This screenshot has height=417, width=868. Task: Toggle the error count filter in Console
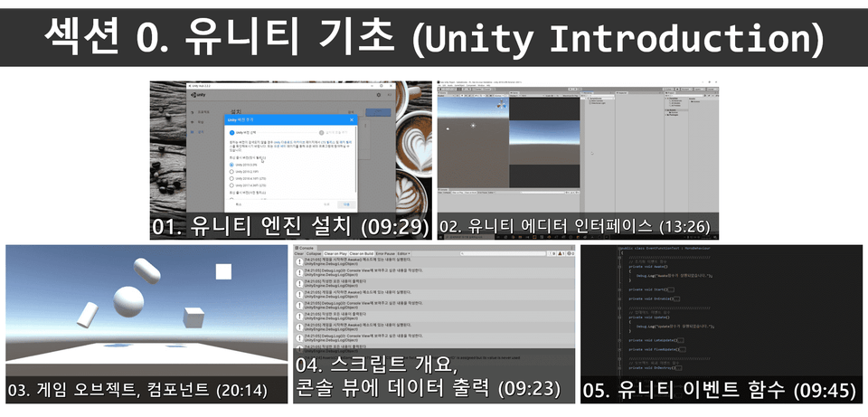(571, 253)
